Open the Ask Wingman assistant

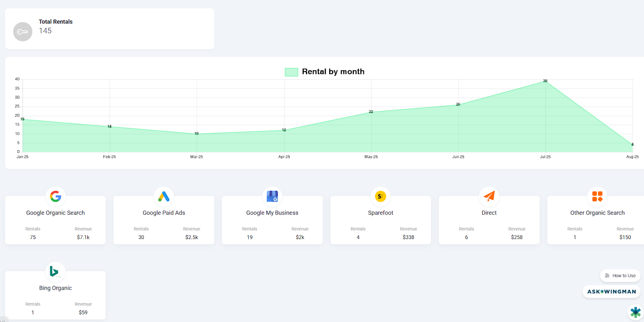click(611, 292)
